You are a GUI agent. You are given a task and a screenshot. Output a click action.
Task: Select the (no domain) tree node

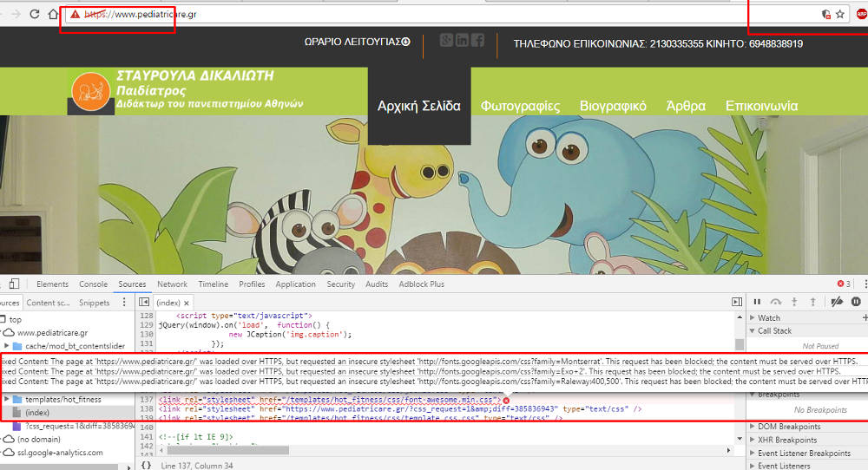pyautogui.click(x=39, y=440)
